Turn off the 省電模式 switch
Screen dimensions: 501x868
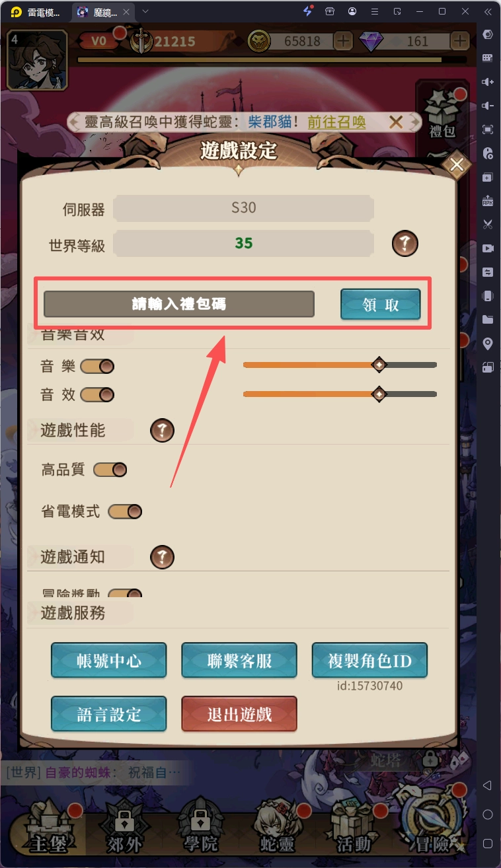pyautogui.click(x=125, y=511)
